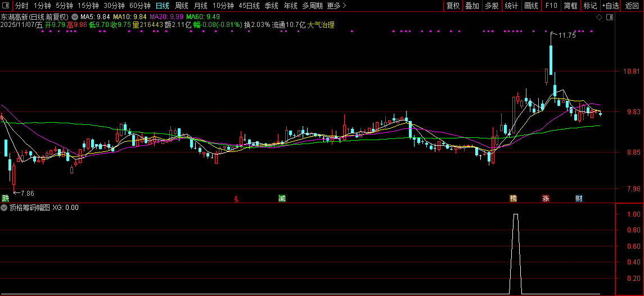This screenshot has height=296, width=644.
Task: Expand the MA indicator dropdown beside stock name
Action: point(75,17)
